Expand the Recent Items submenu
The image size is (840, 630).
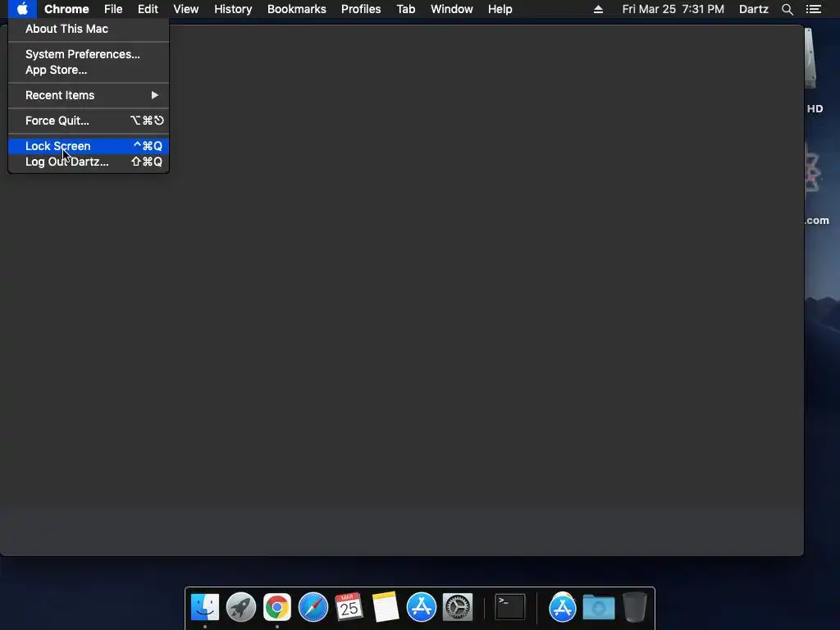pos(89,95)
